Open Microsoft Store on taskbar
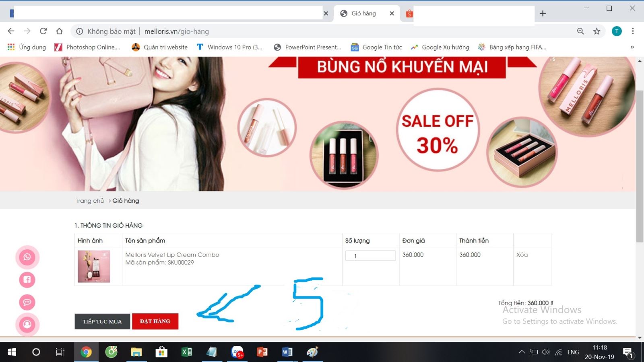This screenshot has width=644, height=362. (161, 352)
